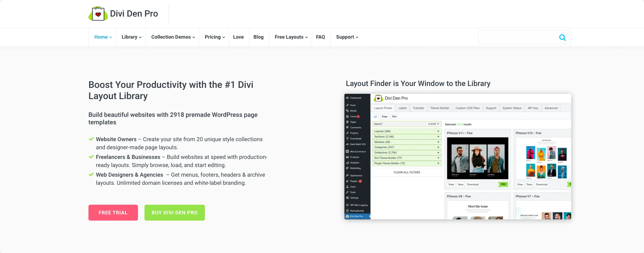Image resolution: width=644 pixels, height=253 pixels.
Task: Click the Divi Den Pro site title
Action: [x=134, y=14]
